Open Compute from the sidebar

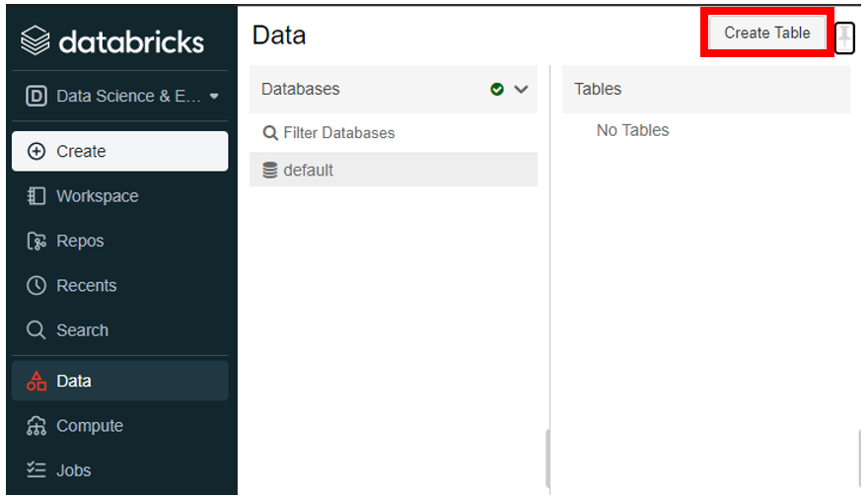click(119, 426)
